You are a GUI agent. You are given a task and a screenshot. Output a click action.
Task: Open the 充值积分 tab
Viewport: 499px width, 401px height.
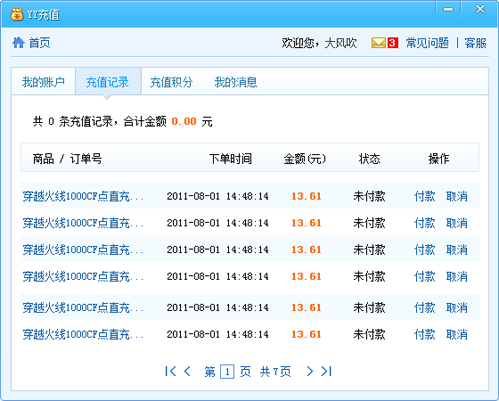171,82
